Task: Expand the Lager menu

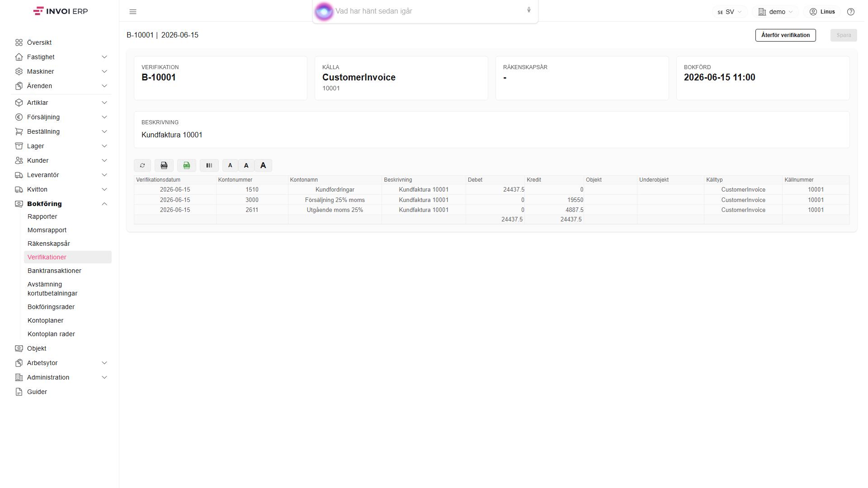Action: click(61, 146)
